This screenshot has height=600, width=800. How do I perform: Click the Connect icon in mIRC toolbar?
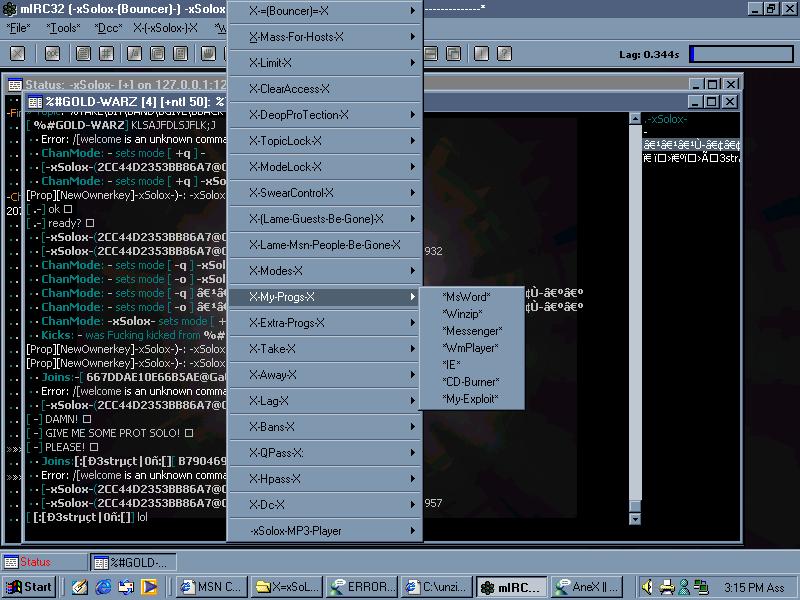18,54
